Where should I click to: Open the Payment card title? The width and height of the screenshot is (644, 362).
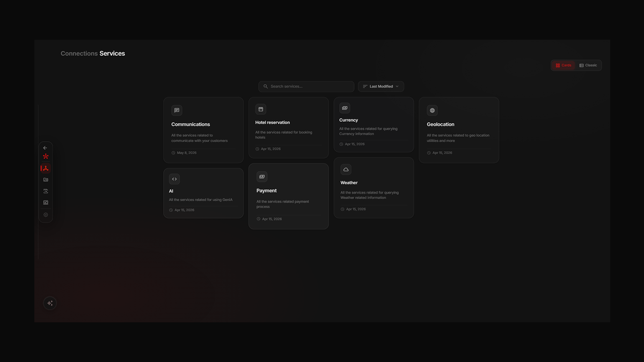point(267,190)
